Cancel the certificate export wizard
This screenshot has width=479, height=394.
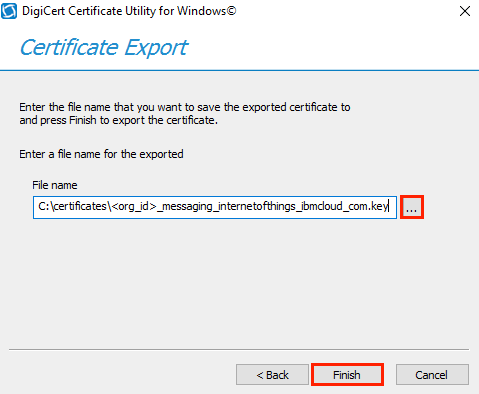pyautogui.click(x=432, y=375)
